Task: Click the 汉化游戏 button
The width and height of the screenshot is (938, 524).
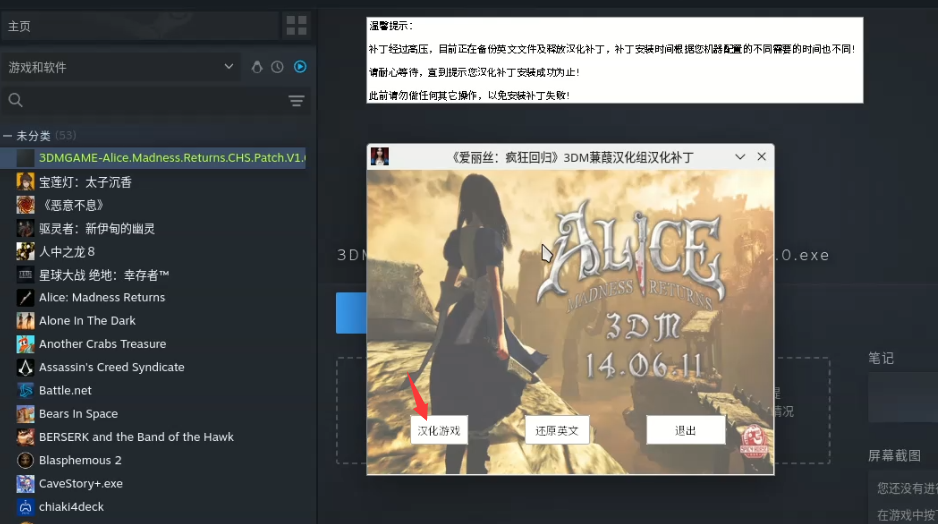Action: pyautogui.click(x=438, y=430)
